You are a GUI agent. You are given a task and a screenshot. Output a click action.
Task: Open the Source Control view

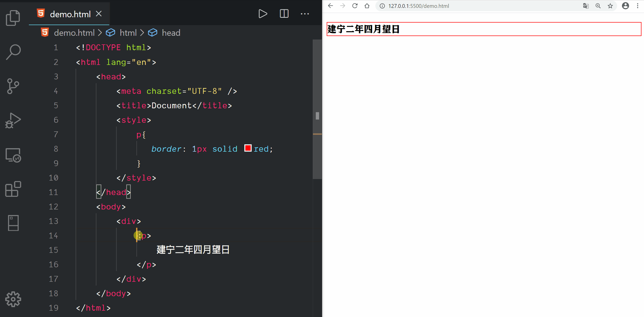pyautogui.click(x=13, y=86)
